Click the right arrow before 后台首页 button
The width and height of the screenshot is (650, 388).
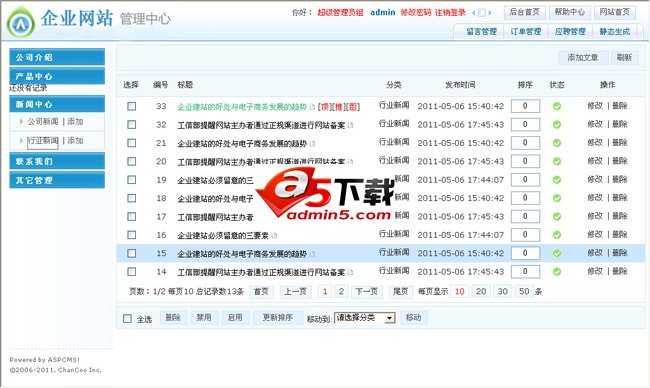490,13
